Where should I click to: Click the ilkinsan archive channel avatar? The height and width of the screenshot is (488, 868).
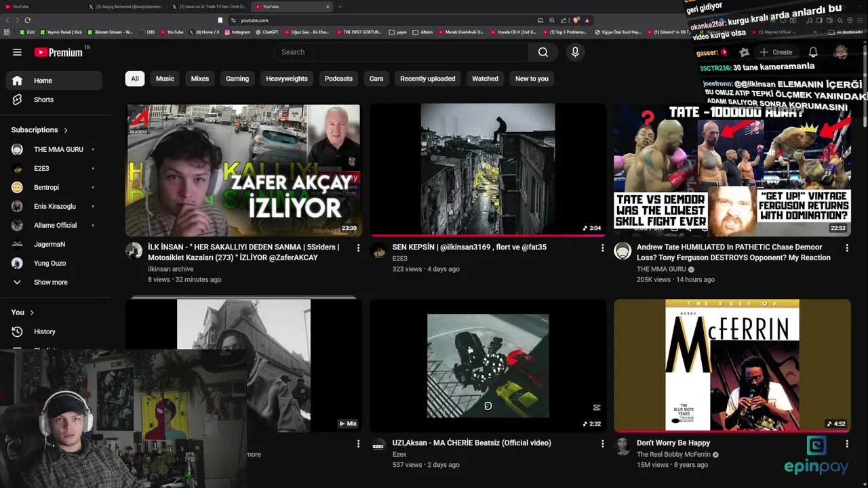click(134, 251)
